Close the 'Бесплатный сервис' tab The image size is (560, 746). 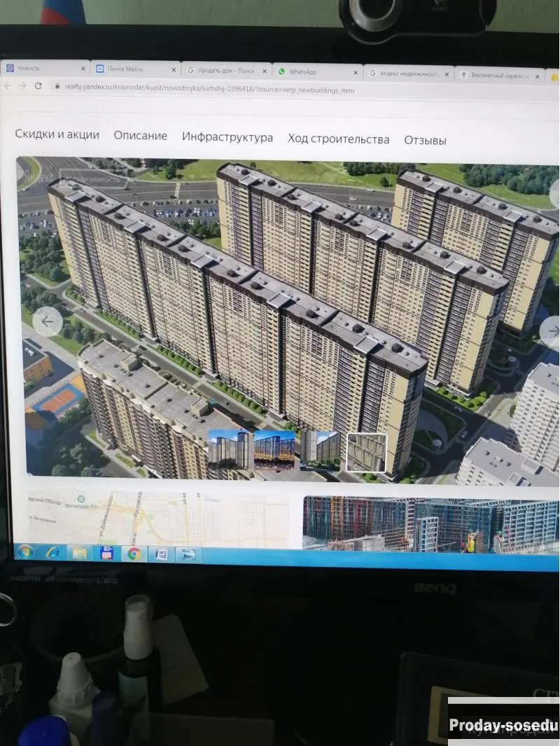point(538,76)
